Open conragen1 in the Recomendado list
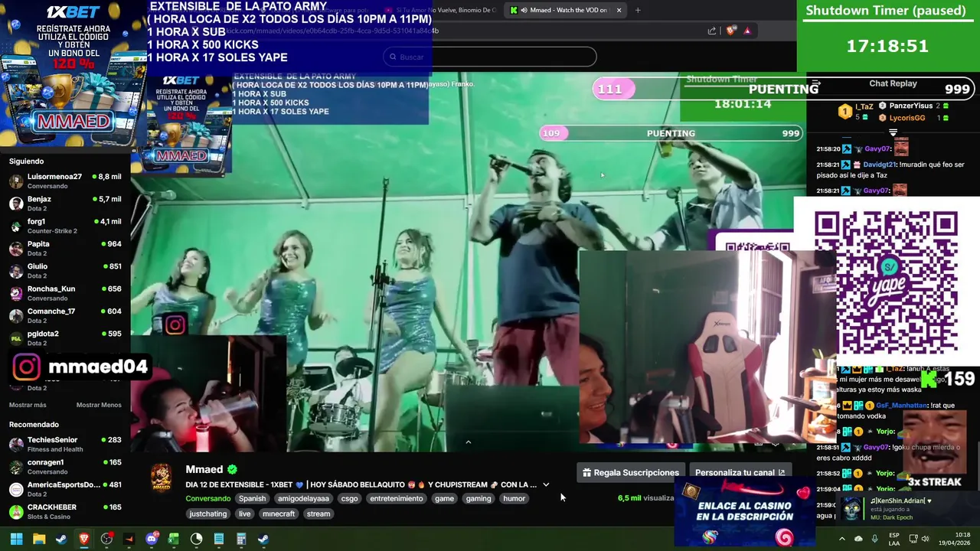Image resolution: width=980 pixels, height=551 pixels. click(65, 467)
